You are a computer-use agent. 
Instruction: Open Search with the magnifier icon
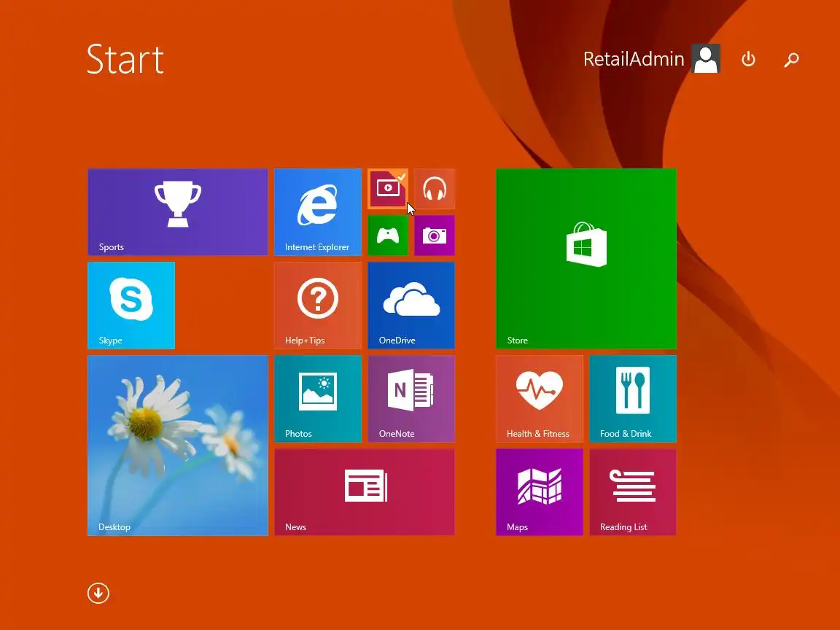click(791, 60)
